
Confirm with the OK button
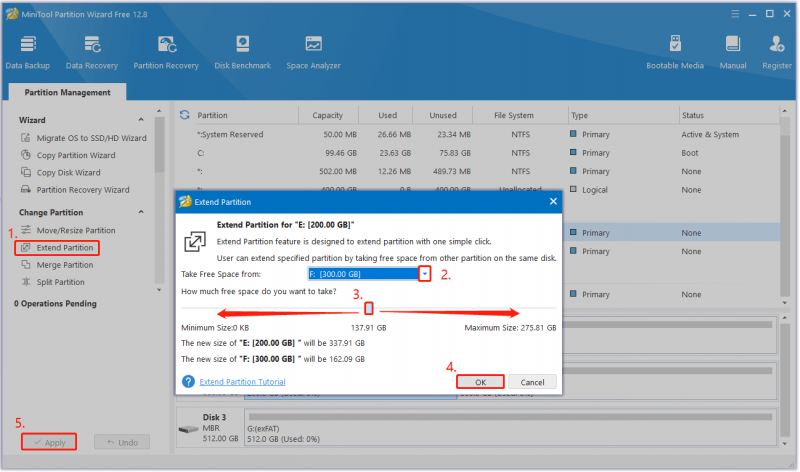[x=481, y=382]
